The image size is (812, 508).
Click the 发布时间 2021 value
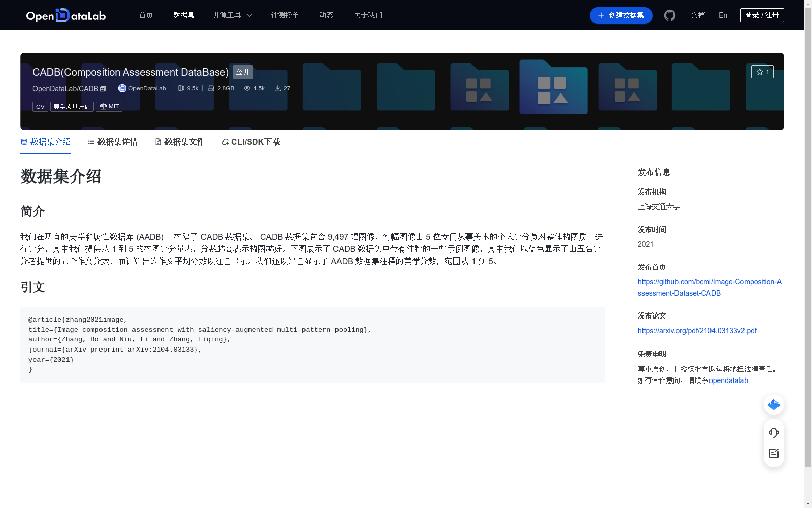(646, 244)
